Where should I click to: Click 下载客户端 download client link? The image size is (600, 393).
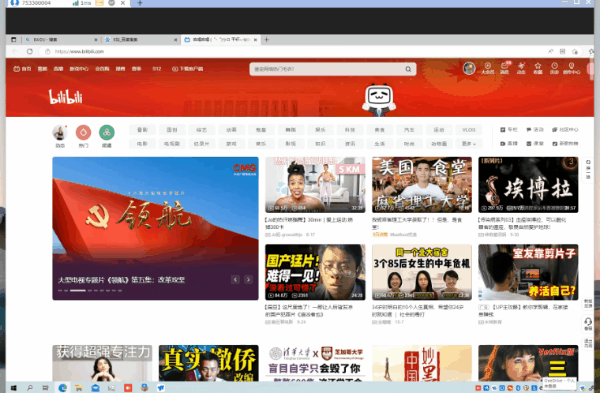(x=188, y=69)
